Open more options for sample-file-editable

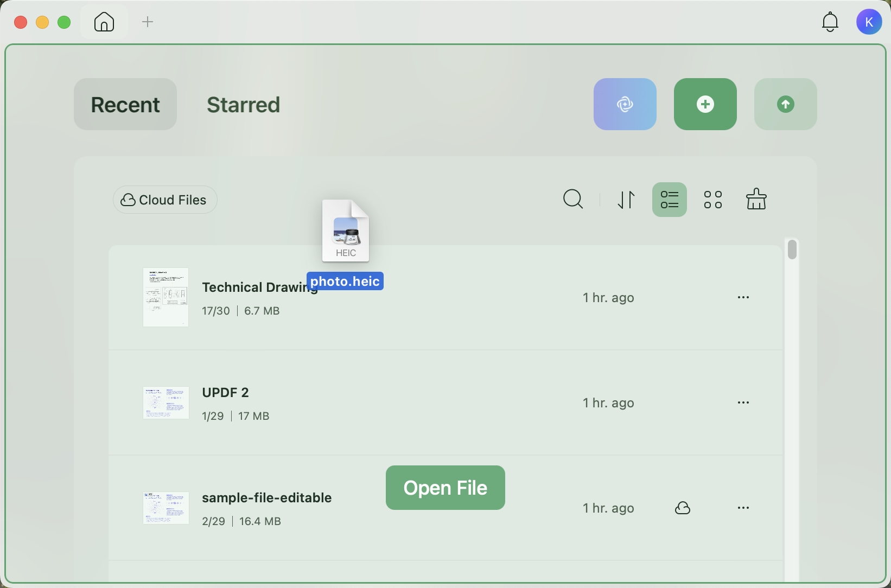tap(743, 508)
